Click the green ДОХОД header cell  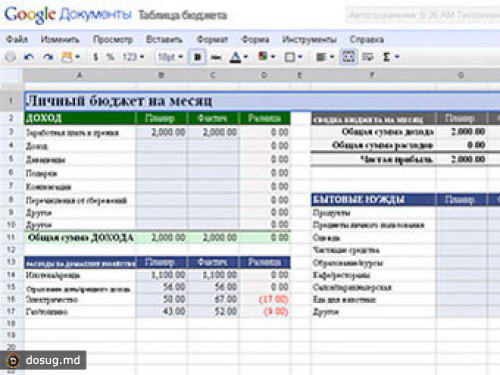[x=80, y=118]
